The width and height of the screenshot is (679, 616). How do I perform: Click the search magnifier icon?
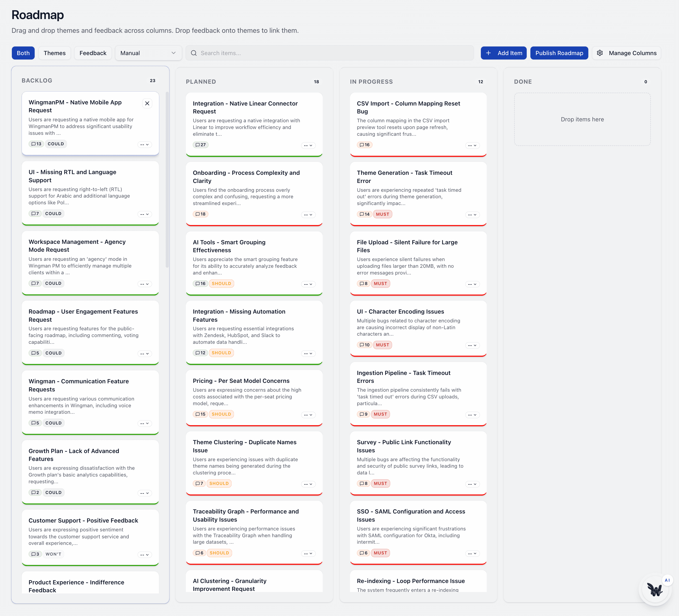pos(194,53)
